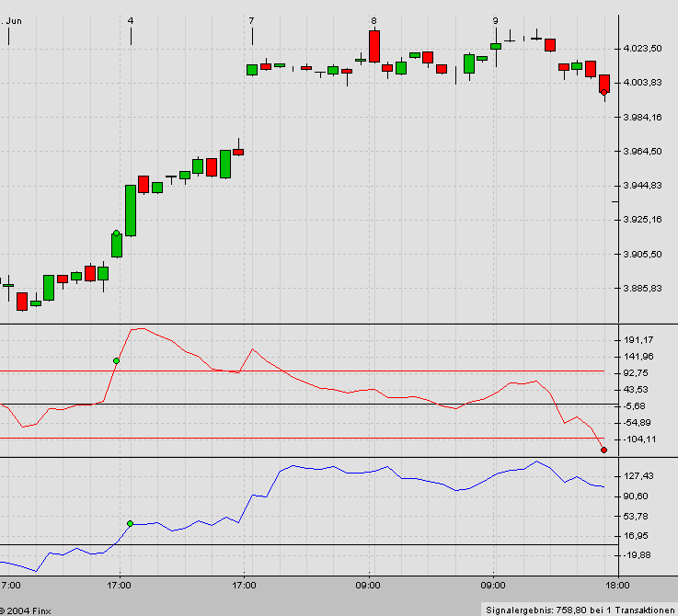
Task: Click the red dot ending the oscillator line
Action: click(603, 450)
